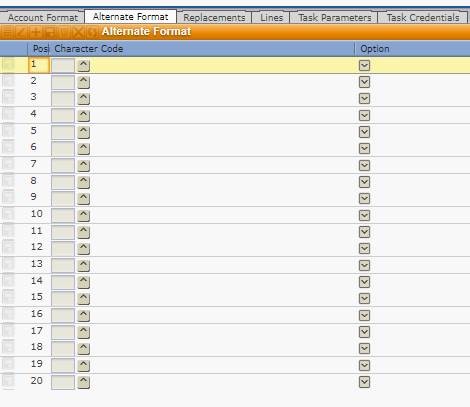Click the pencil edit icon in toolbar

[x=21, y=32]
